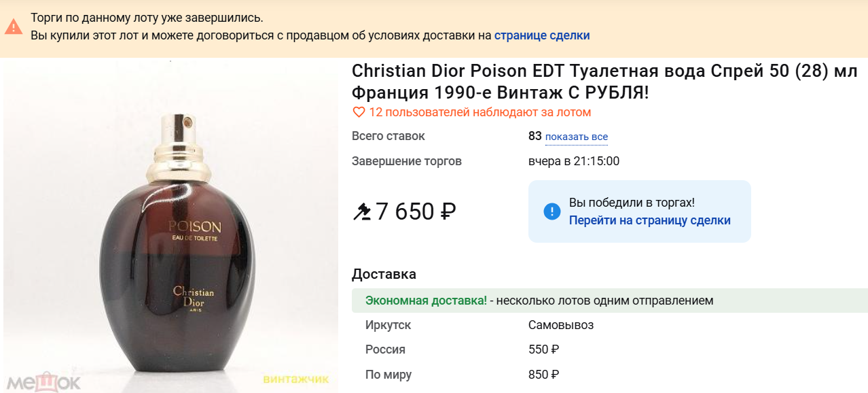The image size is (868, 393).
Task: Click the 'винтажчик' yellow watermark on photo
Action: click(295, 379)
